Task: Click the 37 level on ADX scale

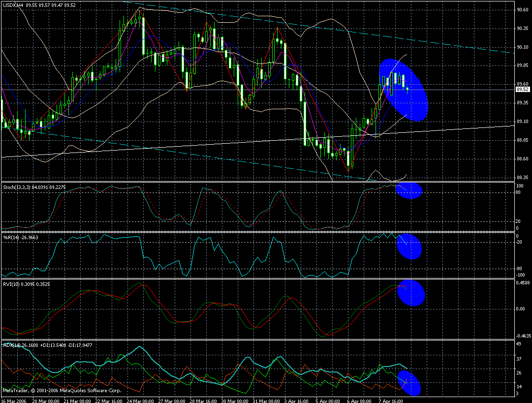Action: click(x=518, y=359)
